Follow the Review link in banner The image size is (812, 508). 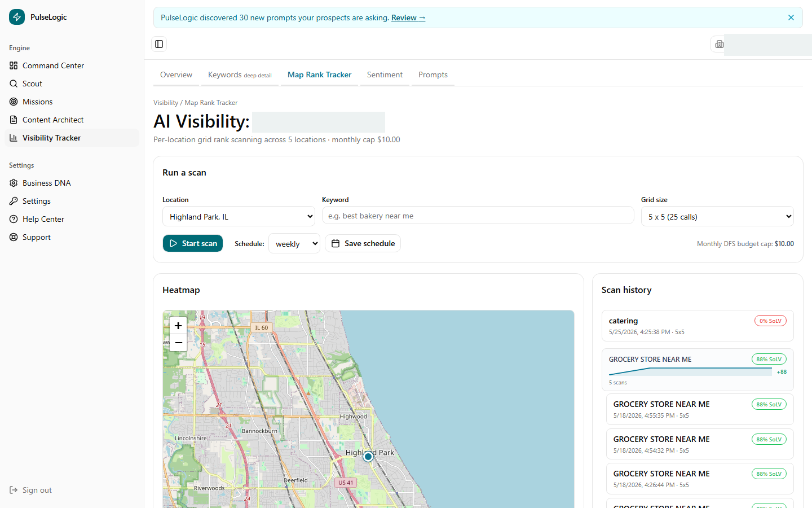[x=408, y=17]
